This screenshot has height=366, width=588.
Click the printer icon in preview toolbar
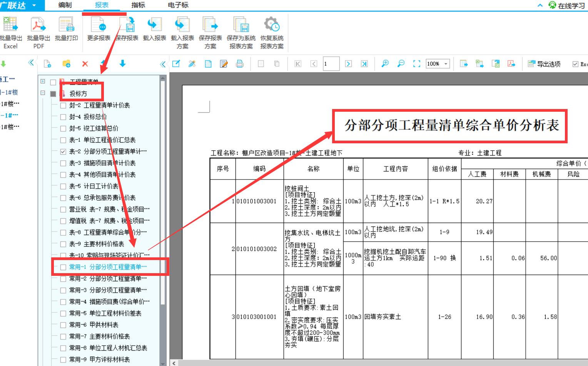tap(240, 64)
